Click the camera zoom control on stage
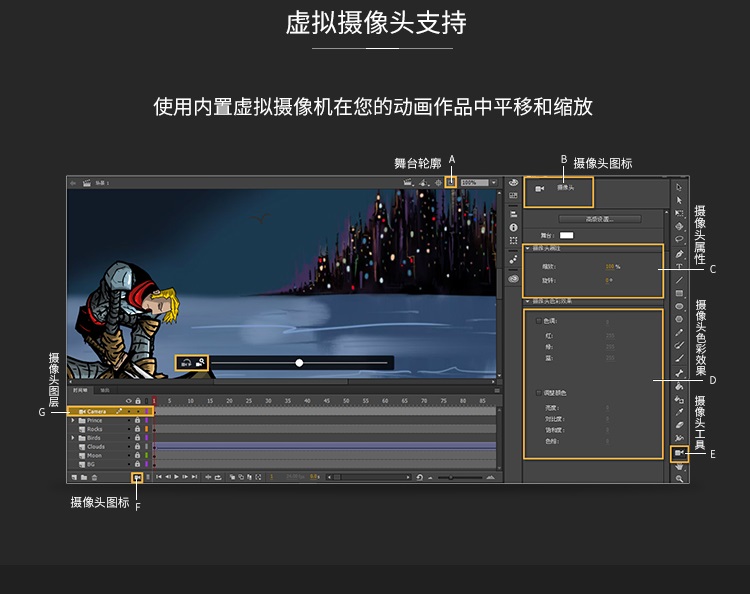 click(200, 363)
